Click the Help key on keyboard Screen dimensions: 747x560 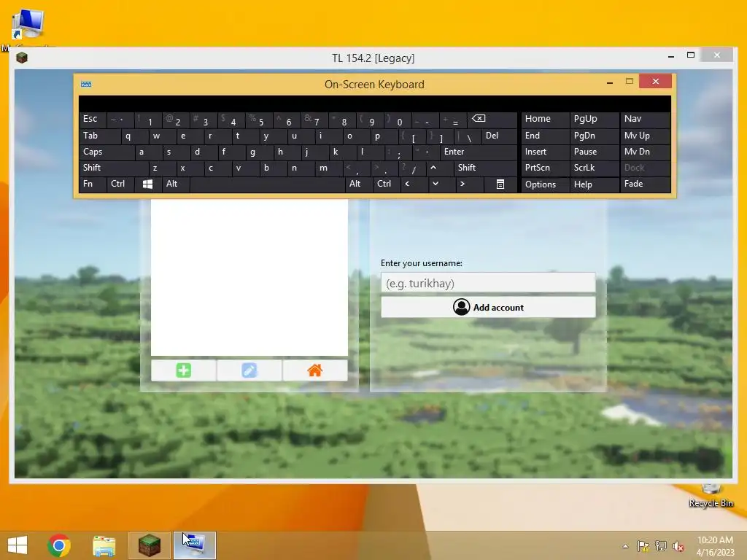pyautogui.click(x=594, y=184)
